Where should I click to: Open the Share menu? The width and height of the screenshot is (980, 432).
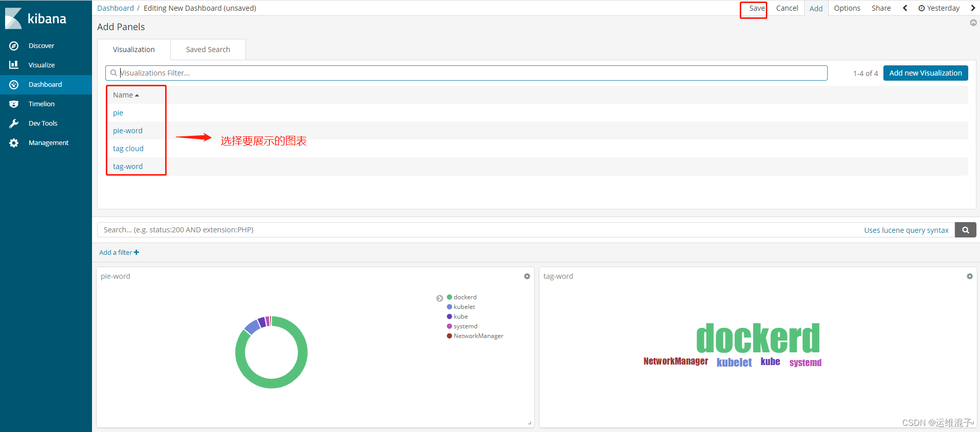click(x=881, y=8)
